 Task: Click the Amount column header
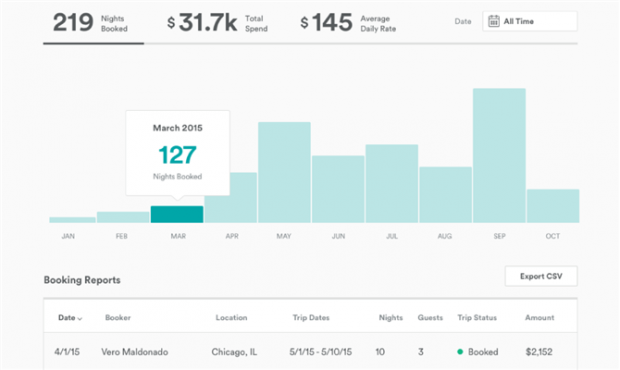pyautogui.click(x=539, y=317)
